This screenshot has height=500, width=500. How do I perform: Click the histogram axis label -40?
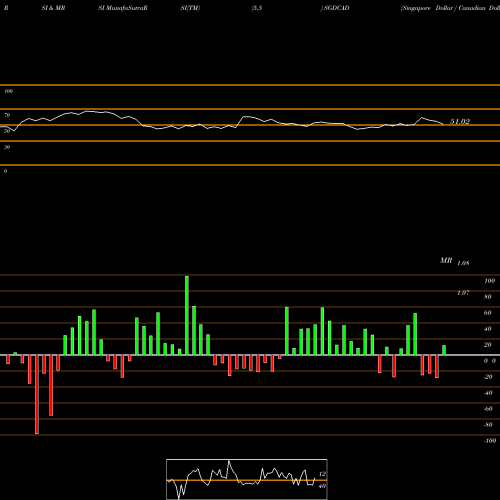[x=488, y=393]
